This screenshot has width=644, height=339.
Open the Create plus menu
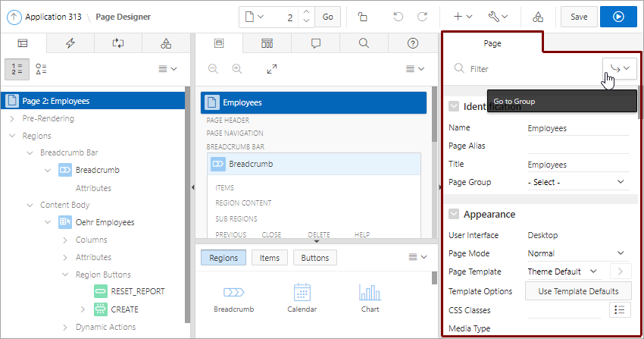pyautogui.click(x=462, y=17)
